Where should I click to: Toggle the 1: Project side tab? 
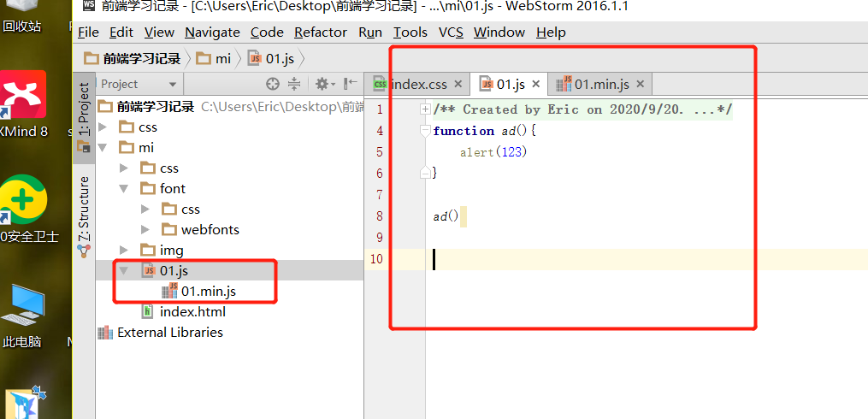pos(84,117)
